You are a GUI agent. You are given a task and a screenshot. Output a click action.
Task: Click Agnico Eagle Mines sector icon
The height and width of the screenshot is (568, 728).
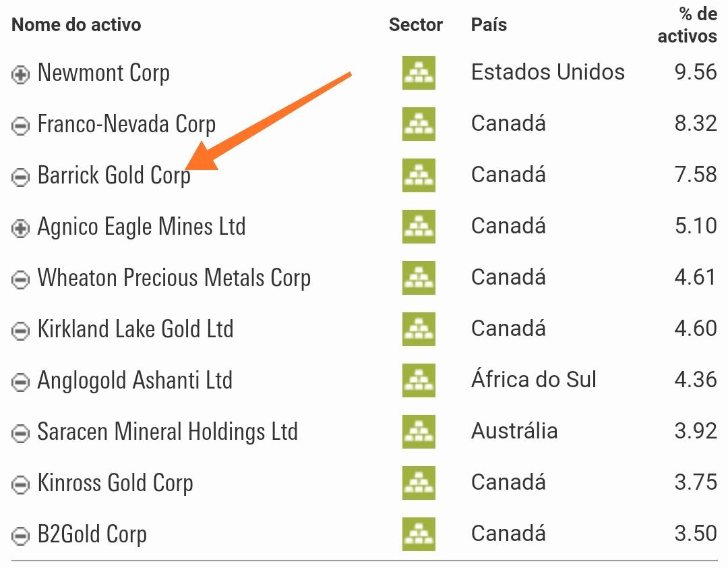click(419, 227)
